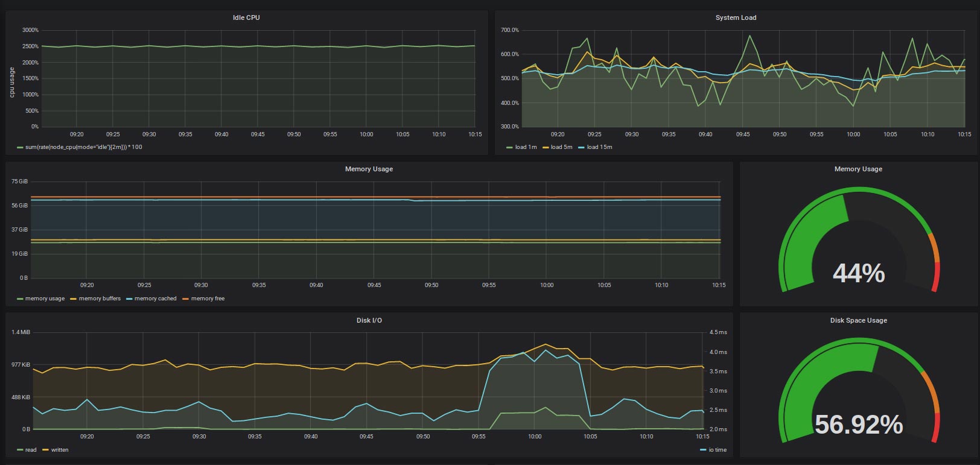Click the 500.0% label on System Load axis
The image size is (980, 465).
click(510, 78)
